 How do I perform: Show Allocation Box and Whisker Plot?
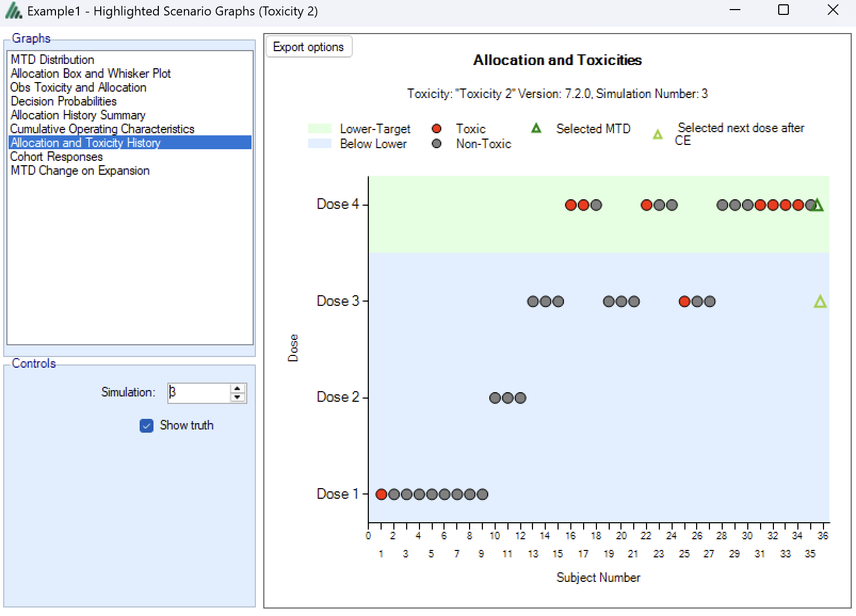(x=91, y=74)
